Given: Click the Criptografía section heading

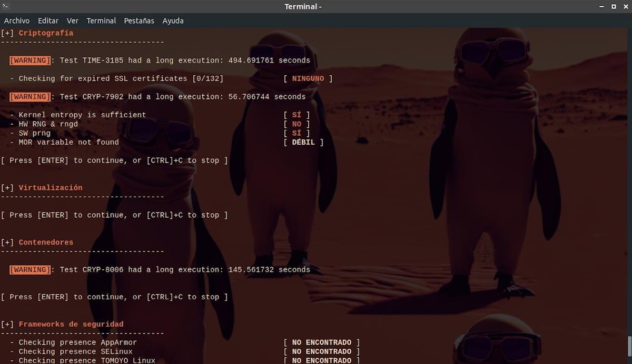Looking at the screenshot, I should [46, 33].
